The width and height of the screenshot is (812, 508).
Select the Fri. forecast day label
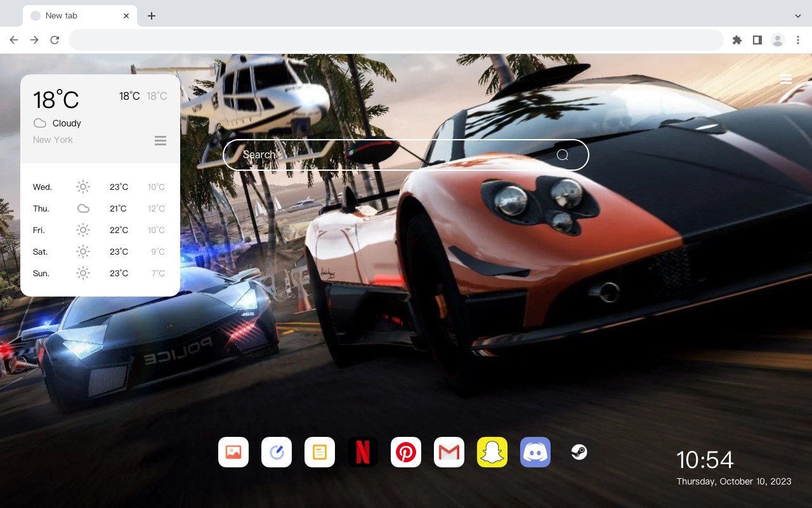[x=39, y=230]
